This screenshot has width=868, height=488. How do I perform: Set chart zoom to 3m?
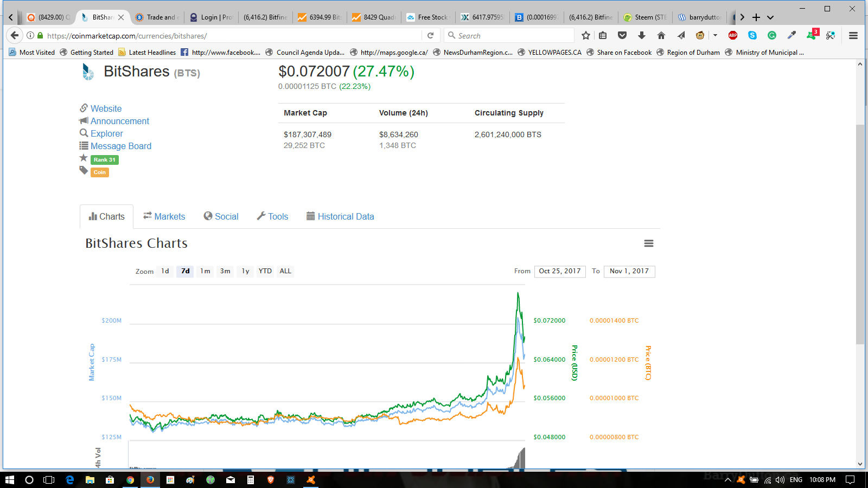225,271
